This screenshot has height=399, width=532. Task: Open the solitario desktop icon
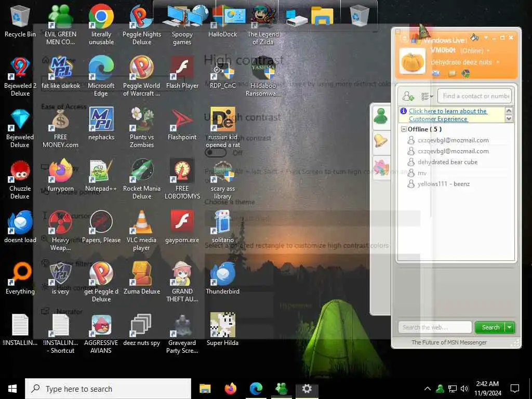click(x=222, y=227)
